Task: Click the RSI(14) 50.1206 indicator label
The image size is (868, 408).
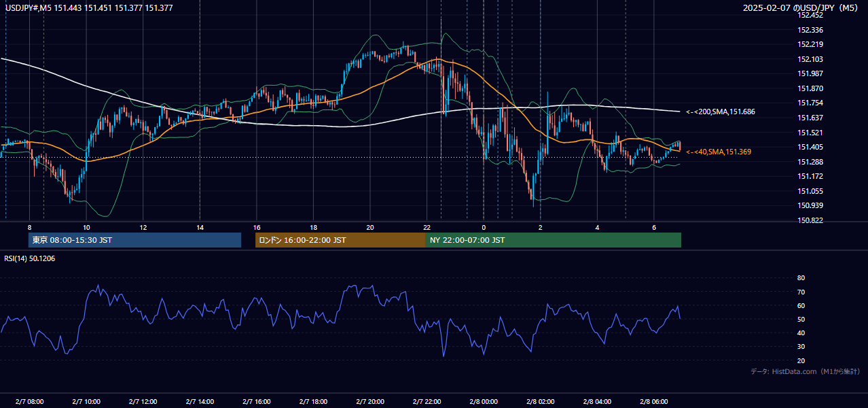Action: (x=30, y=258)
